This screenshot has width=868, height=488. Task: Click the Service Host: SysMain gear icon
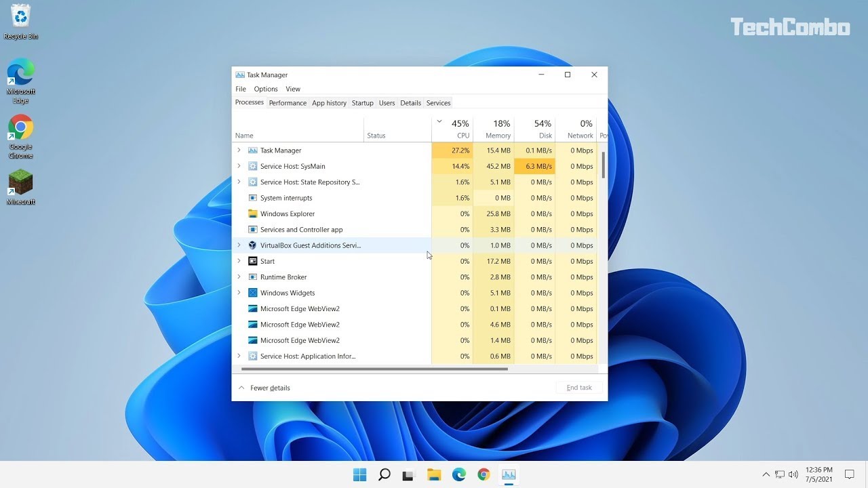(x=253, y=166)
